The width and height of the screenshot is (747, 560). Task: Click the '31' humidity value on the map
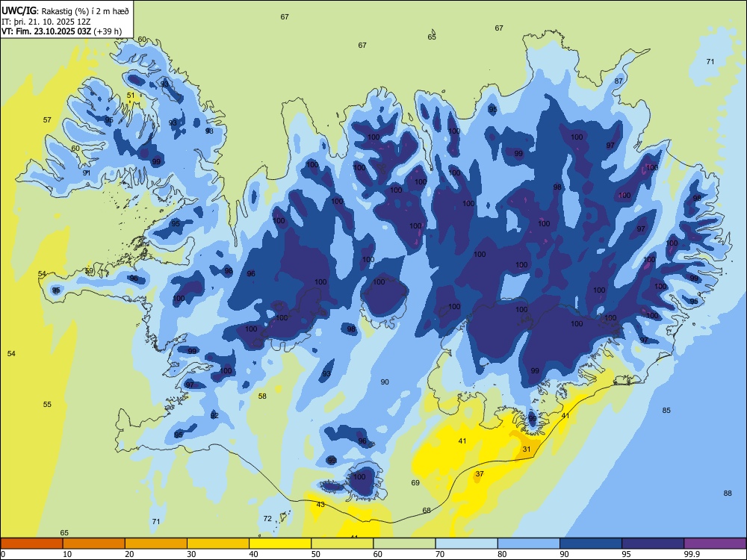(527, 449)
